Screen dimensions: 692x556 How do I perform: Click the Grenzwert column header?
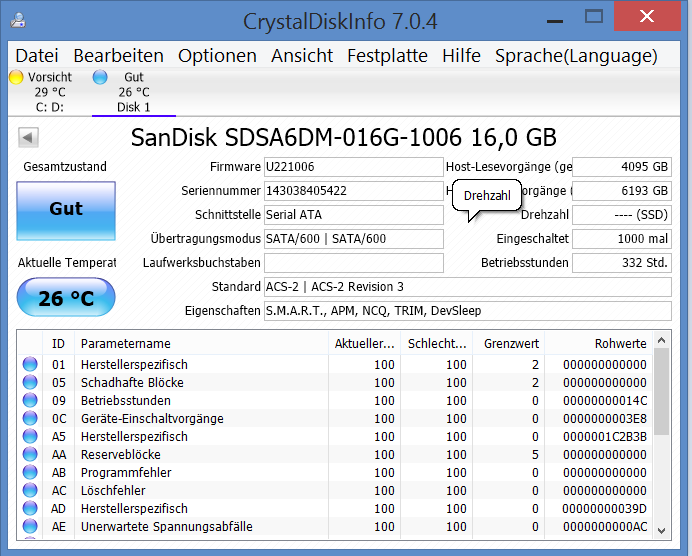(x=508, y=343)
